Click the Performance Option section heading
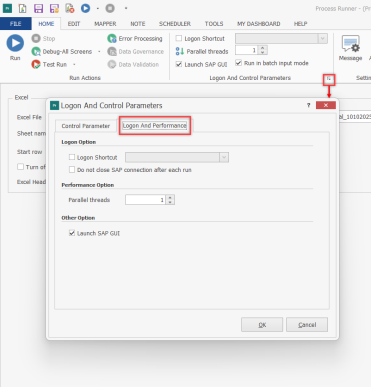 (x=88, y=185)
